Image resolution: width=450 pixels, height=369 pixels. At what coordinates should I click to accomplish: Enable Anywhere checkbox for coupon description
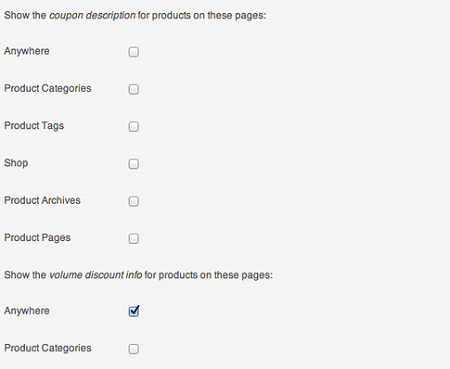(134, 52)
